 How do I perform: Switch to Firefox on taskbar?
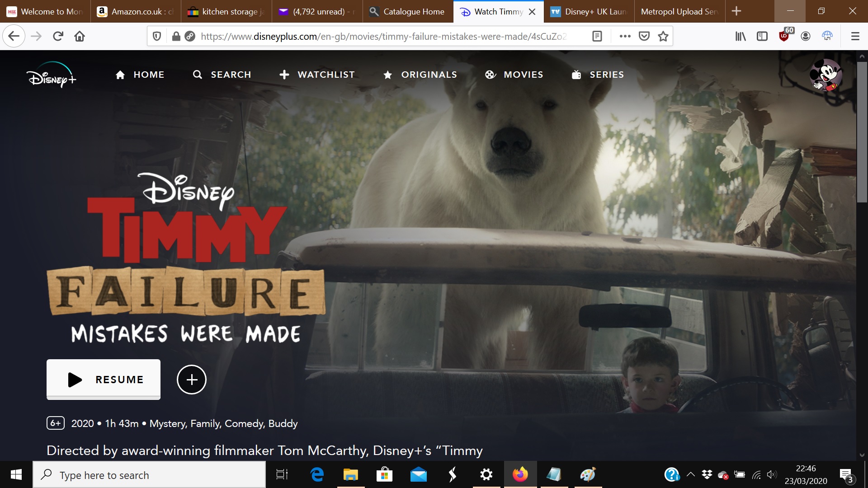pos(520,474)
